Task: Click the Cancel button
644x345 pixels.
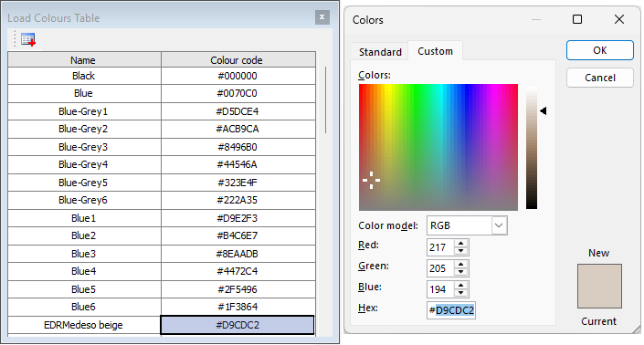Action: 599,78
